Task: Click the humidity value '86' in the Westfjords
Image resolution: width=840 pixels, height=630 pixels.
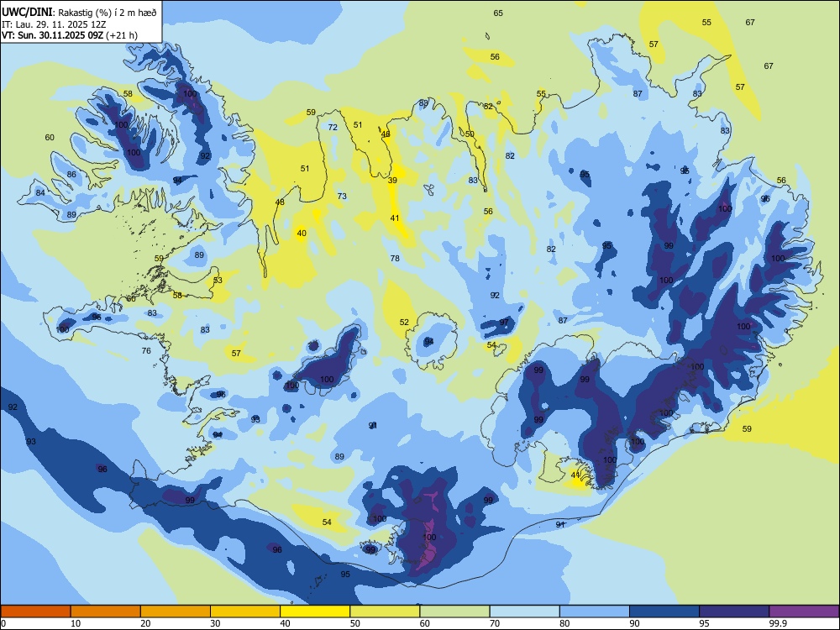Action: pos(71,175)
